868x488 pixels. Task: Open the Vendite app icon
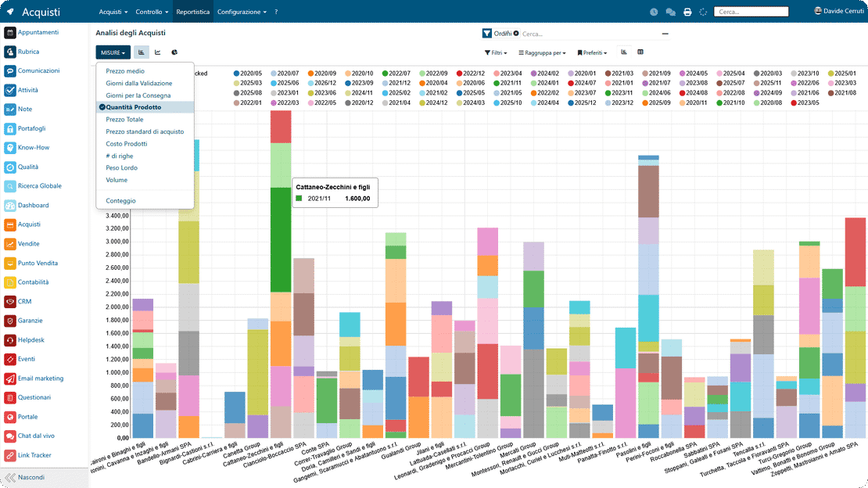pos(9,244)
